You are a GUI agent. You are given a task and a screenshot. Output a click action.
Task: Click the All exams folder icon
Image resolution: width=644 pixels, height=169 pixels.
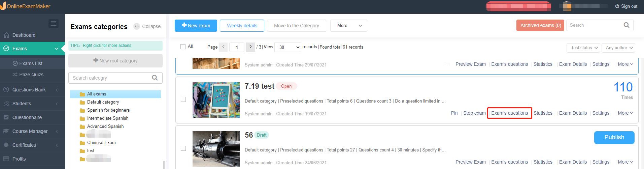click(82, 94)
